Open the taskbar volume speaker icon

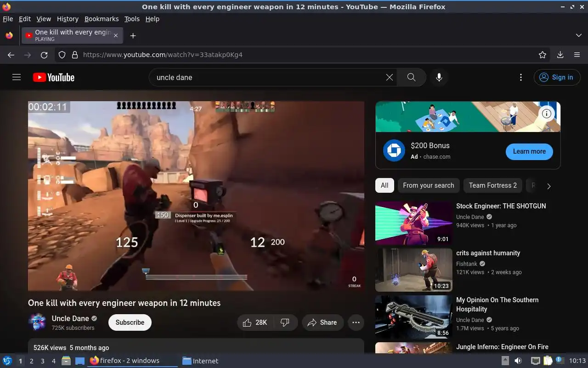[x=518, y=361]
